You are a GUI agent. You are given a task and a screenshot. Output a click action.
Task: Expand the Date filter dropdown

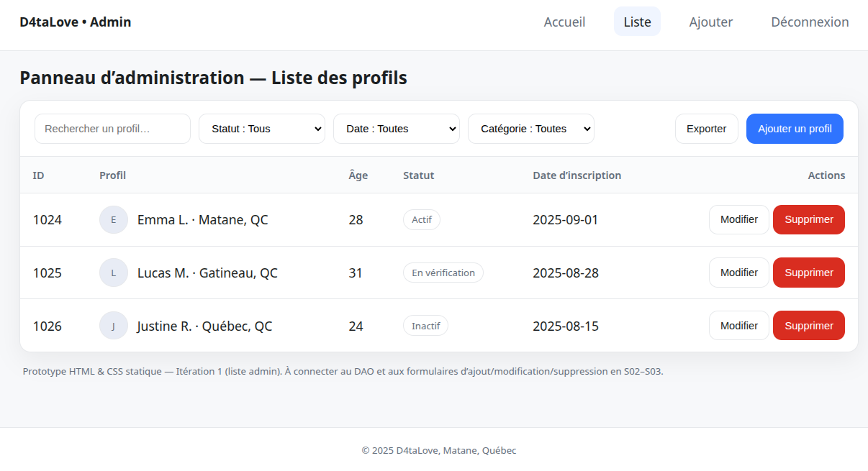396,129
